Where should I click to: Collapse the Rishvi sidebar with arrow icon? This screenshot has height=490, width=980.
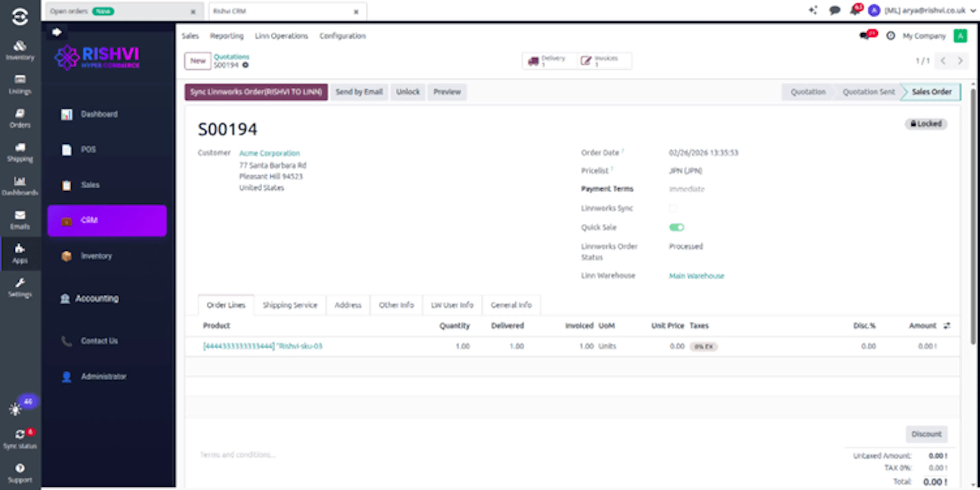click(x=57, y=32)
